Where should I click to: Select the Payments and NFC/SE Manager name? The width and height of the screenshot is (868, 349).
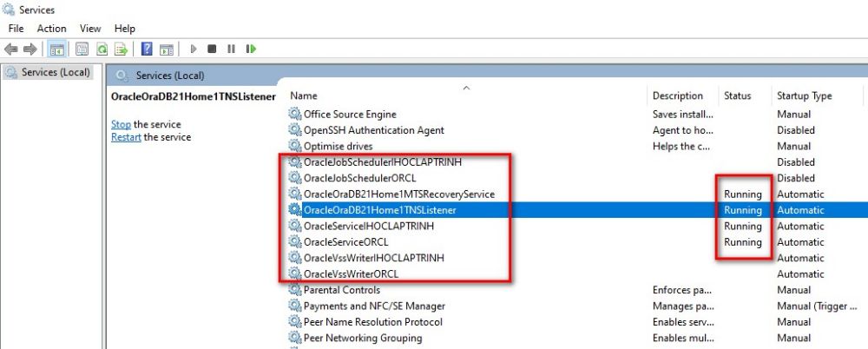pos(374,306)
